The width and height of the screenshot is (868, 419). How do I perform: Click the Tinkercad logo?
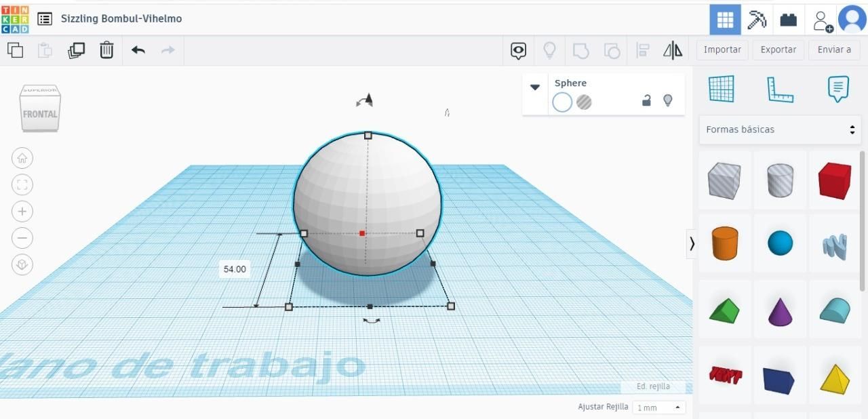15,19
